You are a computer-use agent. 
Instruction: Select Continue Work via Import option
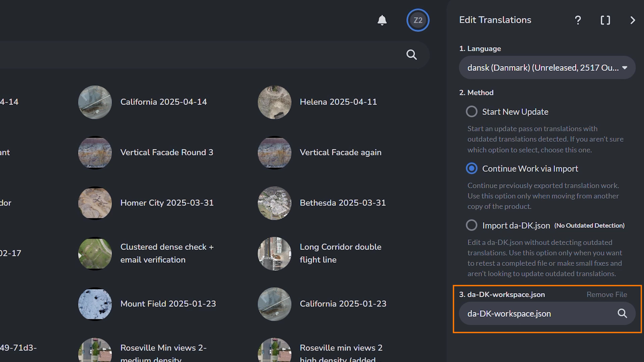coord(471,169)
